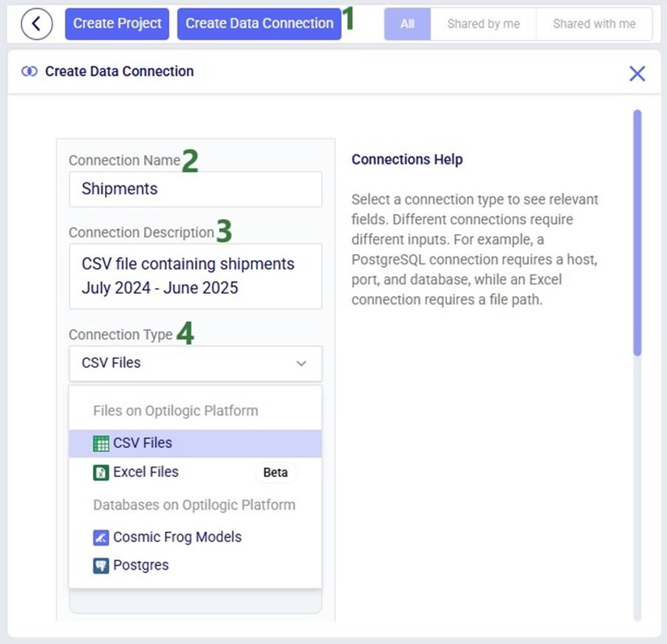667x644 pixels.
Task: Select CSV Files option in list
Action: (x=195, y=443)
